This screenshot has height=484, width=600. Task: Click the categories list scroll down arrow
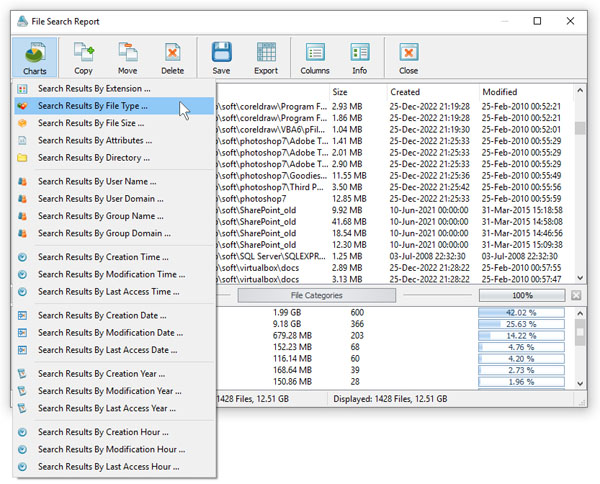click(580, 383)
